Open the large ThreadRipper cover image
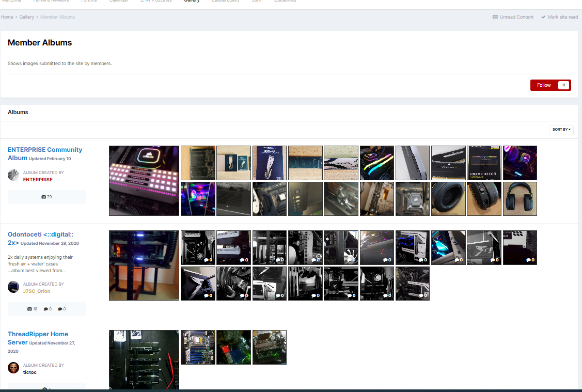This screenshot has height=392, width=582. point(144,359)
